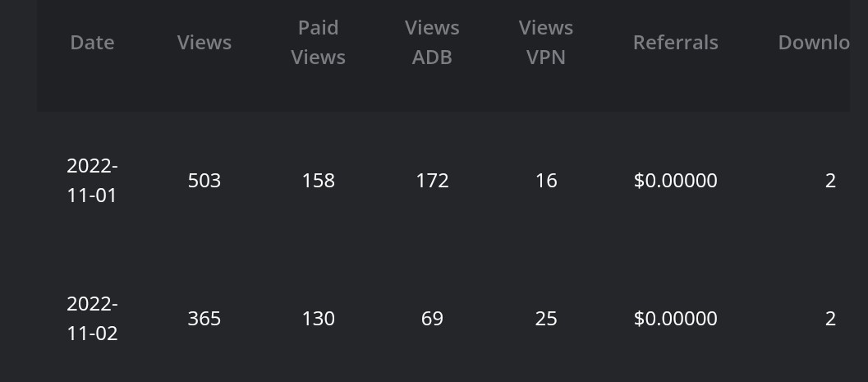
Task: Select VPN views value 25
Action: point(546,319)
